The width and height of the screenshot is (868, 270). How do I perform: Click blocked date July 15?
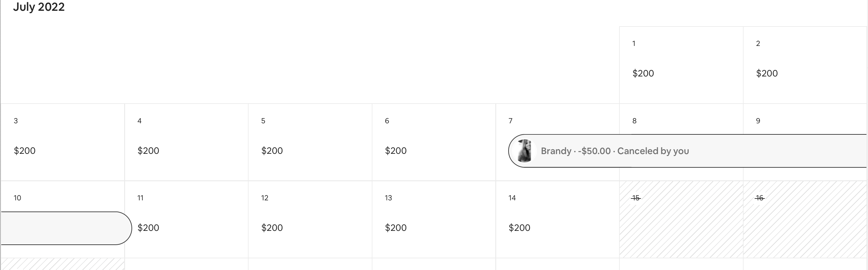coord(681,219)
